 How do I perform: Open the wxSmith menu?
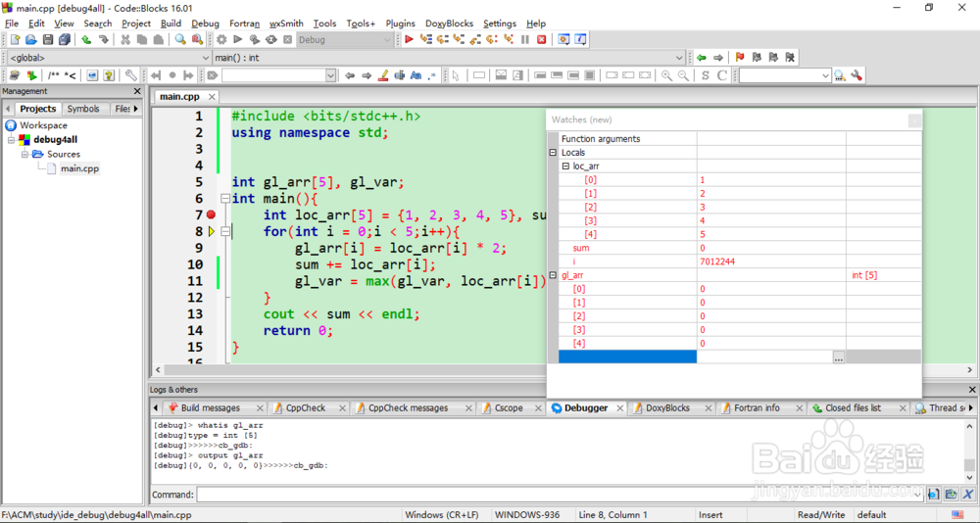pos(286,24)
